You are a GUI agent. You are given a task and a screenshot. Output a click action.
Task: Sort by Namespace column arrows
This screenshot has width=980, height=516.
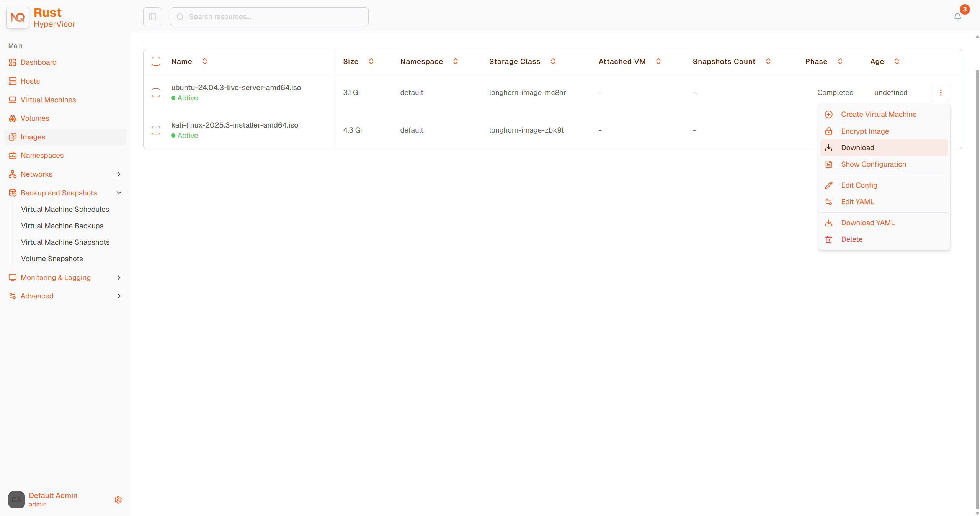click(456, 61)
